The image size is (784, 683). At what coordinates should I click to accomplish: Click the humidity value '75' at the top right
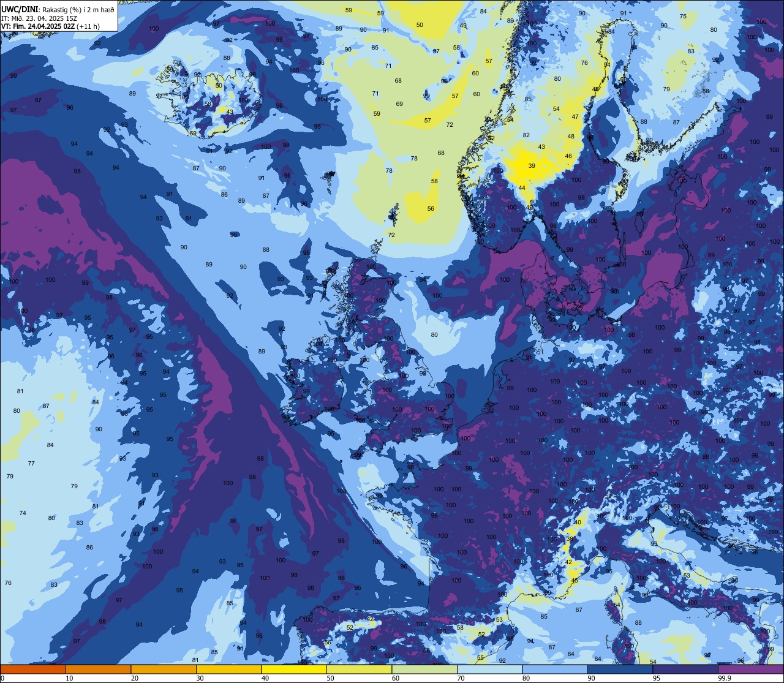684,16
